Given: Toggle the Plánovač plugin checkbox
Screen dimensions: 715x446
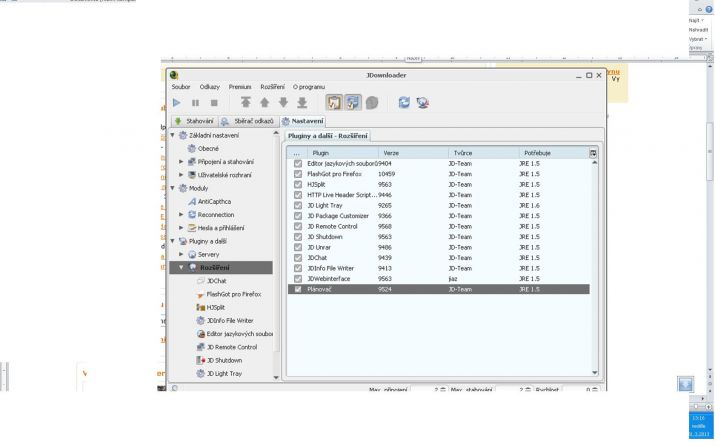Looking at the screenshot, I should 298,289.
